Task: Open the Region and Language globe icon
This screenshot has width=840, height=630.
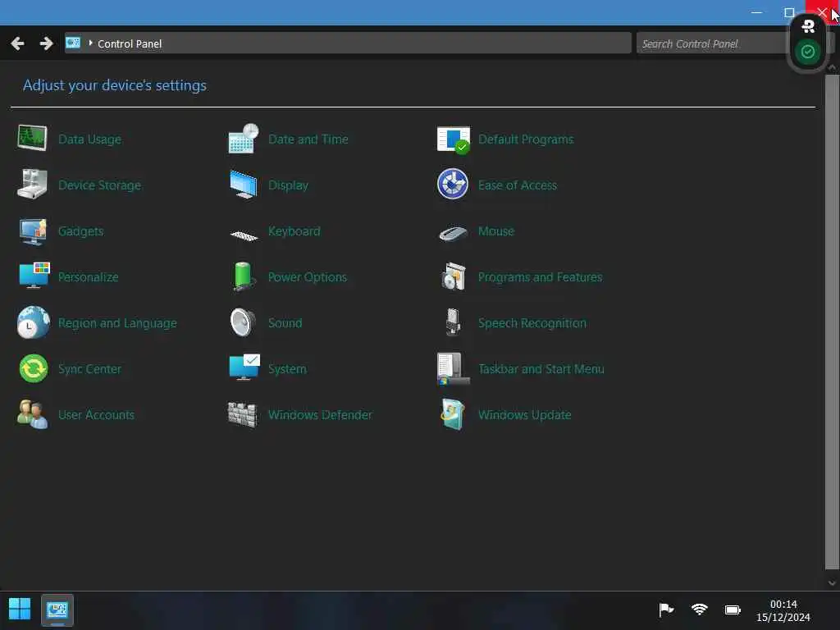Action: [33, 322]
